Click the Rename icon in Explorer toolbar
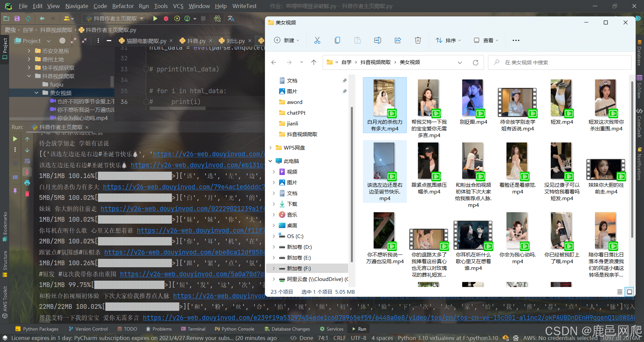The width and height of the screenshot is (644, 342). click(x=378, y=40)
